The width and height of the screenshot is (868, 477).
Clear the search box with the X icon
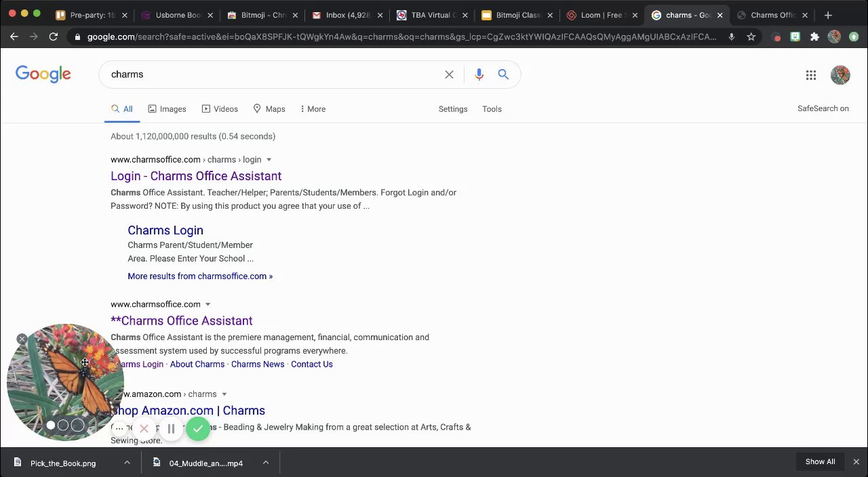[x=449, y=75]
